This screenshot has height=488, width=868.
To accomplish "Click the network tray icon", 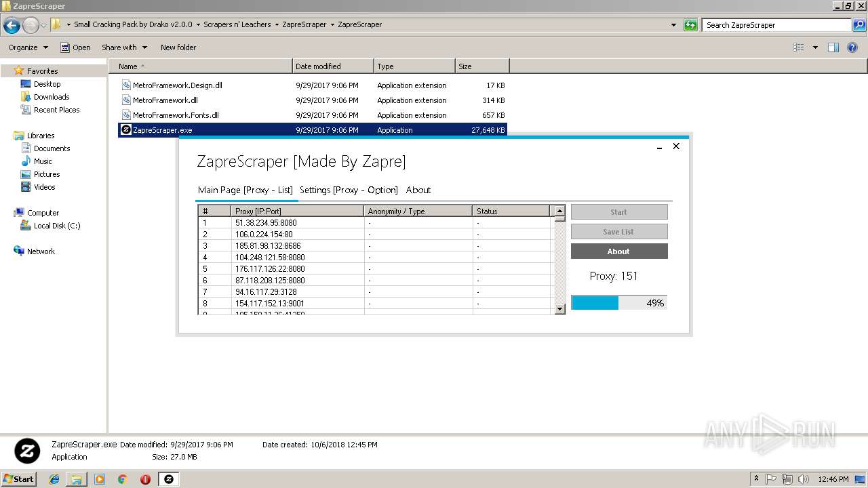I will click(x=788, y=479).
